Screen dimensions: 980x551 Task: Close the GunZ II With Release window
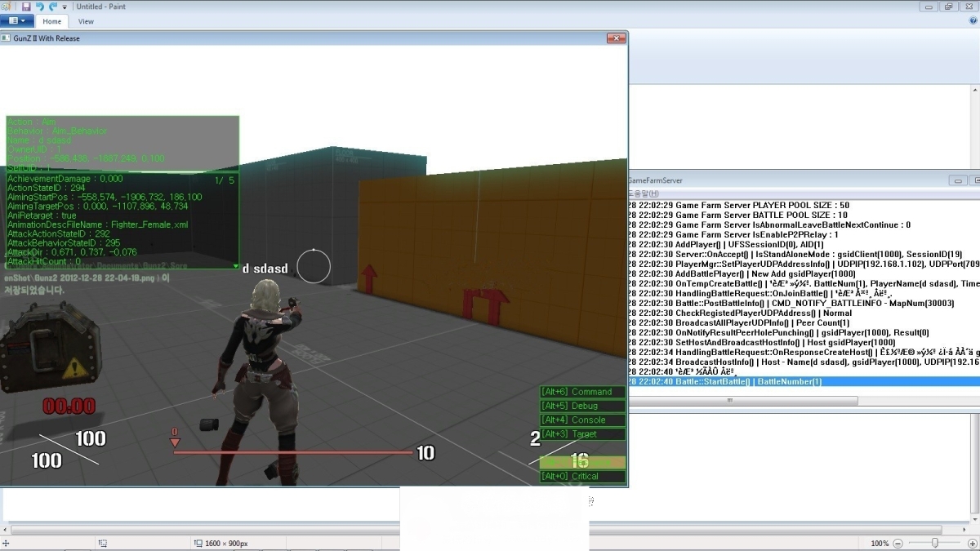pos(616,38)
